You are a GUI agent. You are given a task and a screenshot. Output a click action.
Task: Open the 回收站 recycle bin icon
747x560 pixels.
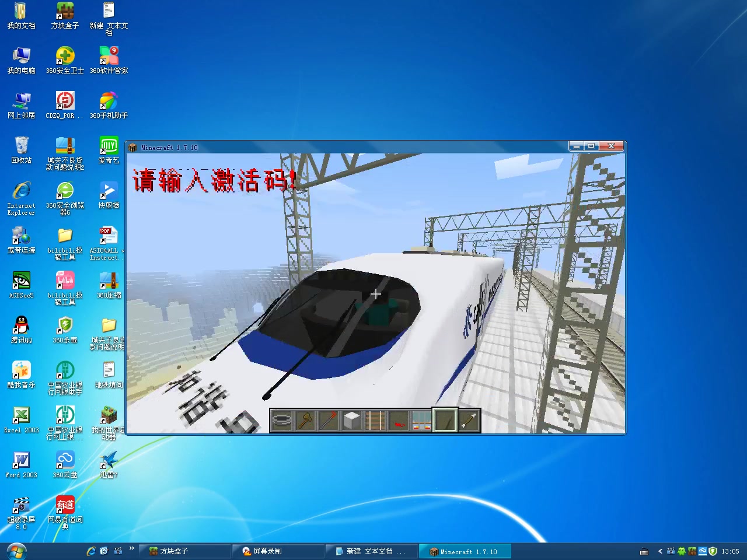pos(21,150)
